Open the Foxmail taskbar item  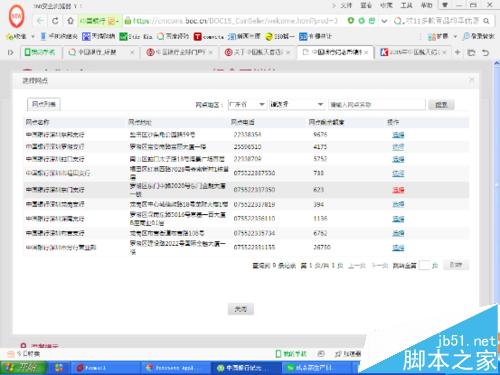point(105,368)
